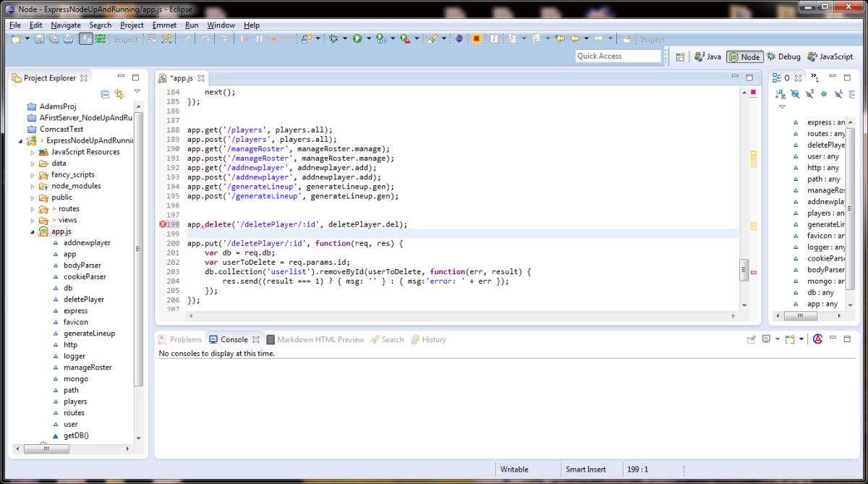868x484 pixels.
Task: Click the Debug bug toolbar icon
Action: point(333,39)
